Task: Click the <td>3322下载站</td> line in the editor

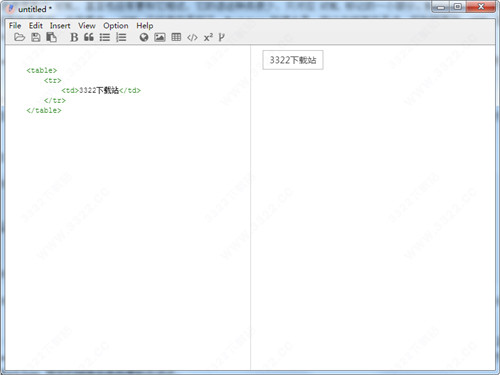Action: [101, 90]
